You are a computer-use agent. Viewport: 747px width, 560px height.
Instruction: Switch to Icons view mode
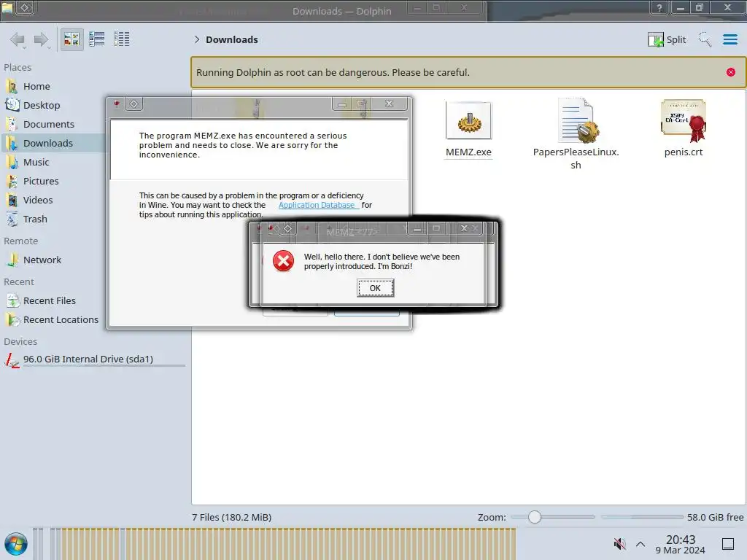tap(71, 39)
